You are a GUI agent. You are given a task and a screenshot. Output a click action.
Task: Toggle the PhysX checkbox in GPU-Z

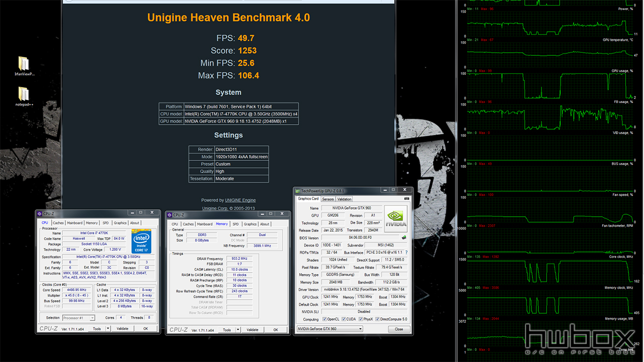359,319
